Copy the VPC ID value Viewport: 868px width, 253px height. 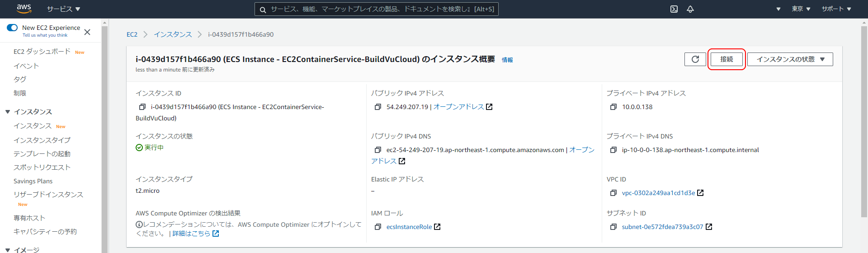pyautogui.click(x=613, y=193)
